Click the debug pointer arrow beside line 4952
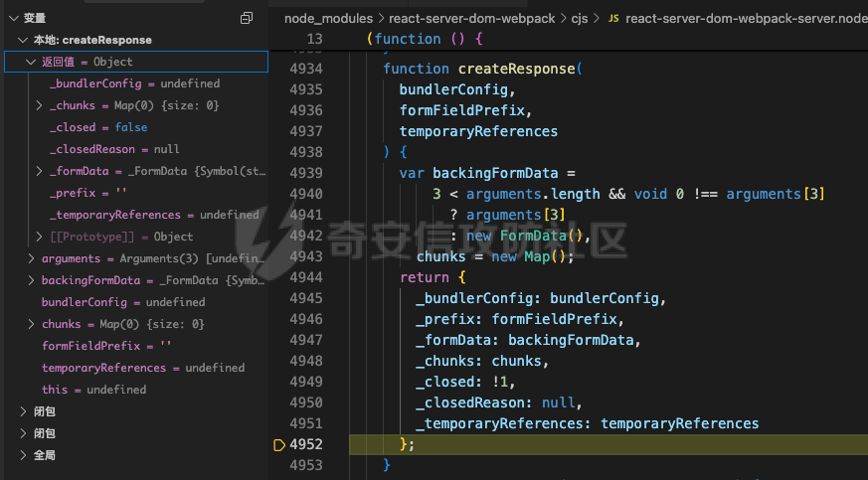 [x=278, y=444]
